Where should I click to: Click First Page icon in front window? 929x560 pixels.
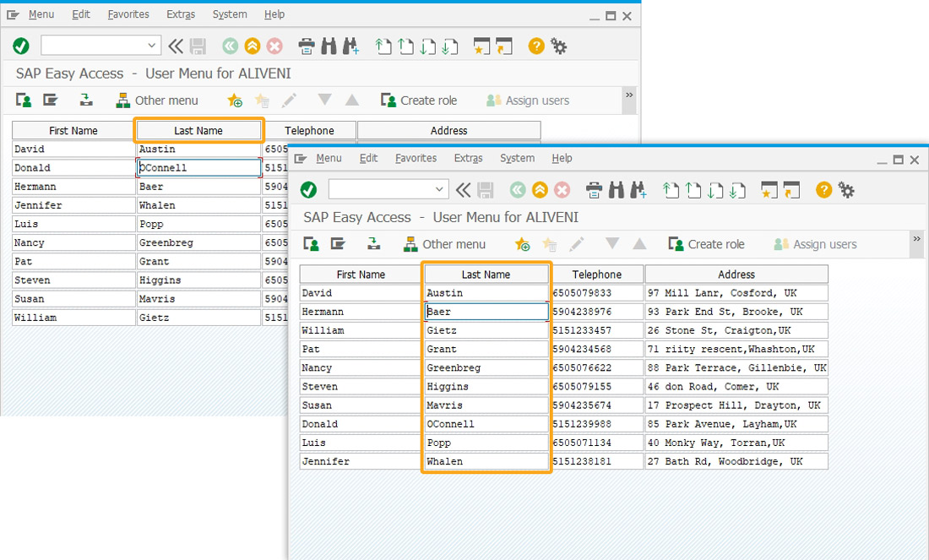[x=671, y=190]
